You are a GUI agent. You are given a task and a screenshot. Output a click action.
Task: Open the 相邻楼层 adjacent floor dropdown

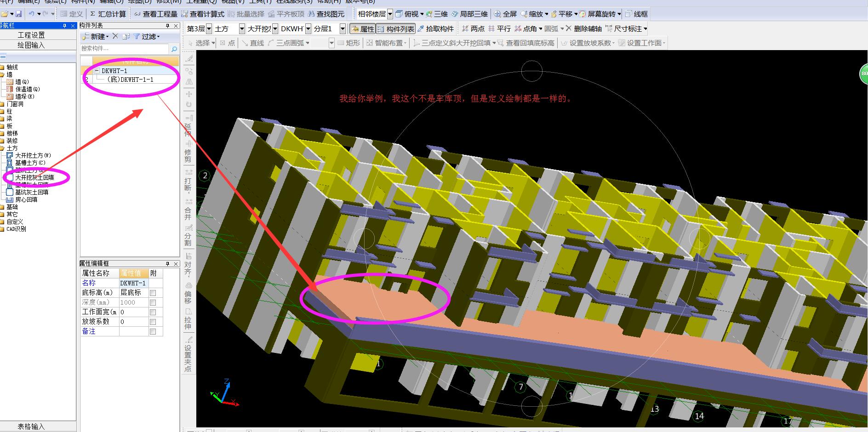click(390, 14)
